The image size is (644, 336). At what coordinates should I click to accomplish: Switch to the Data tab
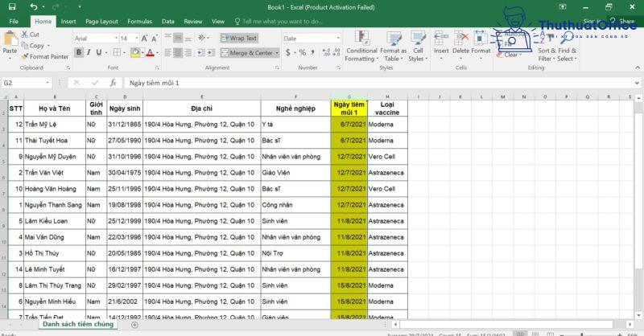tap(168, 22)
